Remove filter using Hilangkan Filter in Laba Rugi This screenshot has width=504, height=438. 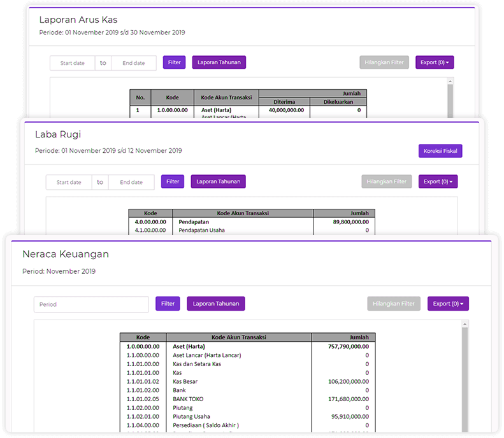tap(386, 181)
